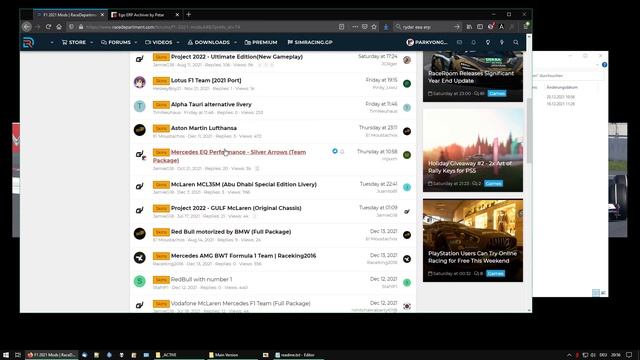This screenshot has height=360, width=640.
Task: Click the T avatar on Alpha Tauri thread
Action: pyautogui.click(x=140, y=106)
